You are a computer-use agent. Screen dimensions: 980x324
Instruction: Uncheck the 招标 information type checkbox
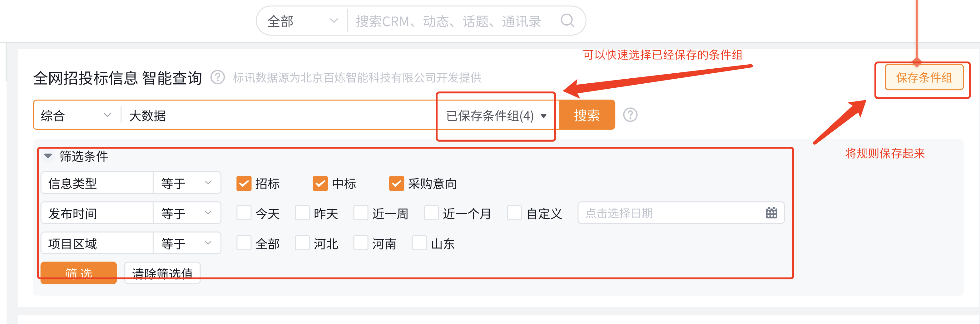244,184
